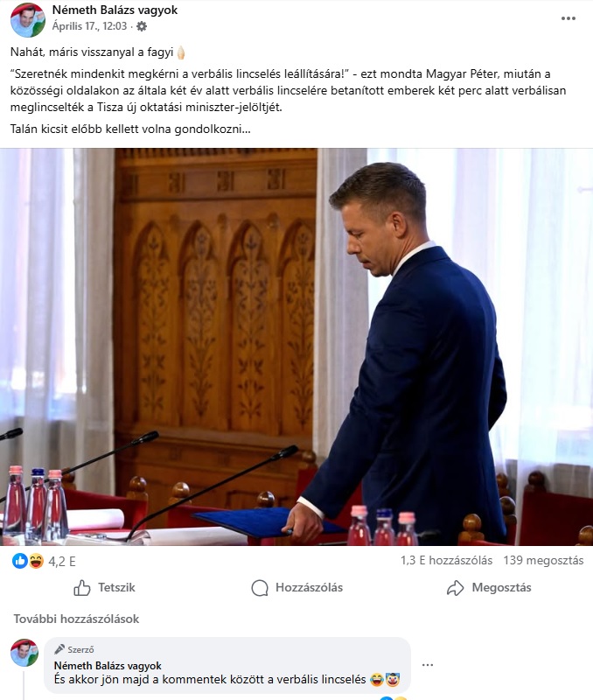Open the post photo of the man
Image resolution: width=593 pixels, height=700 pixels.
pyautogui.click(x=296, y=346)
